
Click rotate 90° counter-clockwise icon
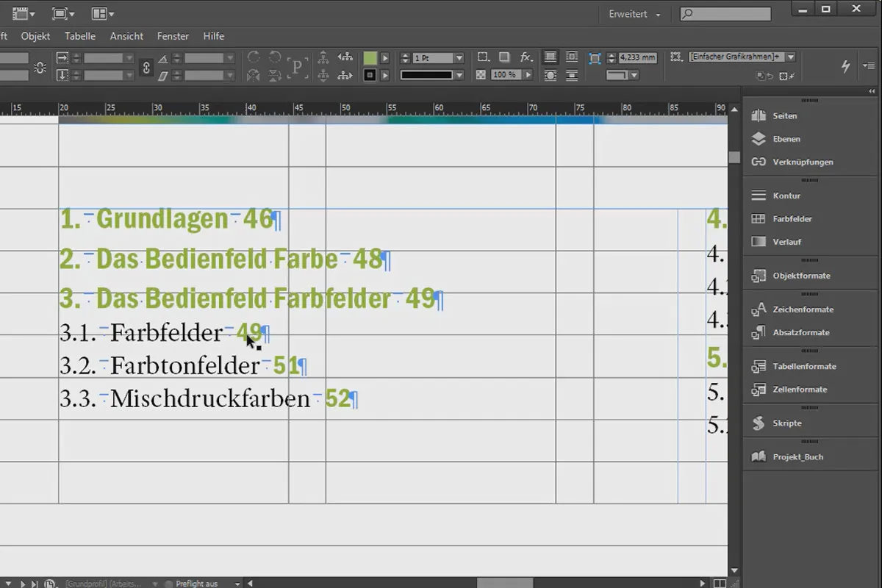coord(275,57)
